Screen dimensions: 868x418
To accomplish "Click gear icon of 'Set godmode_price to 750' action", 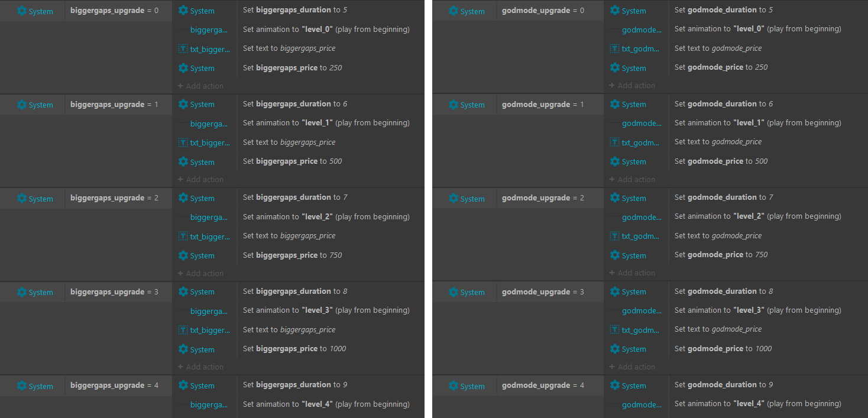I will (615, 255).
